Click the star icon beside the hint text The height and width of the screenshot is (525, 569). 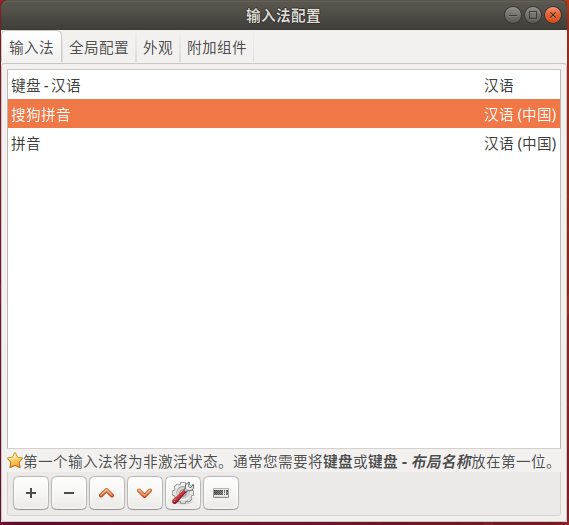pyautogui.click(x=15, y=461)
